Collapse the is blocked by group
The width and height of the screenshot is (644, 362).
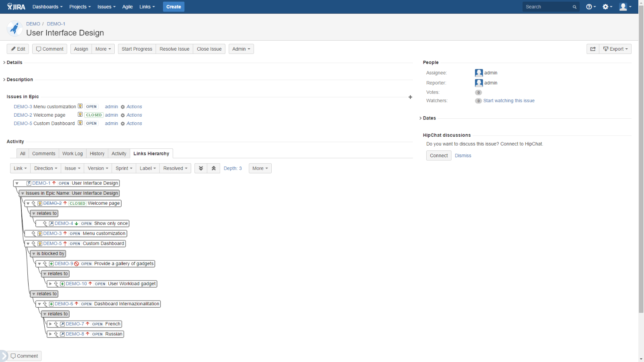(34, 254)
